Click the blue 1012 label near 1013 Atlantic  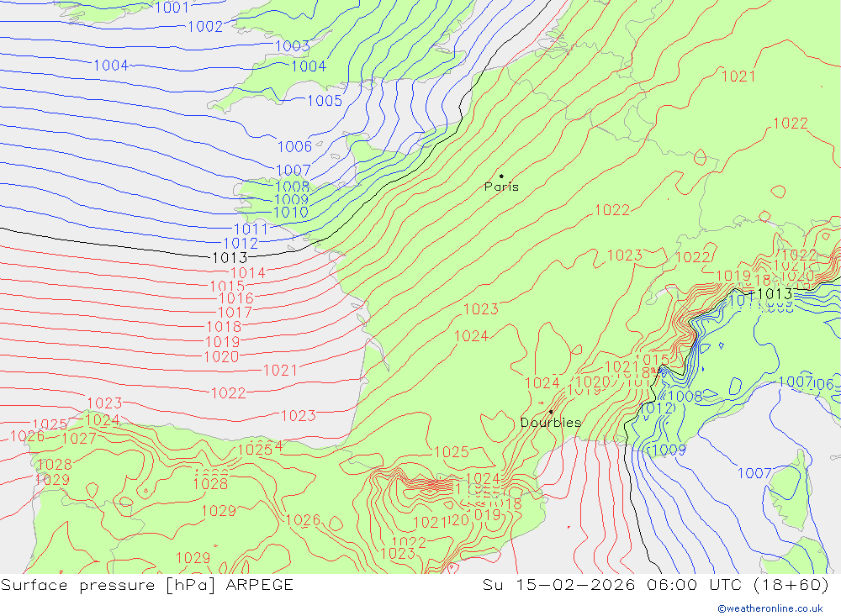click(241, 244)
